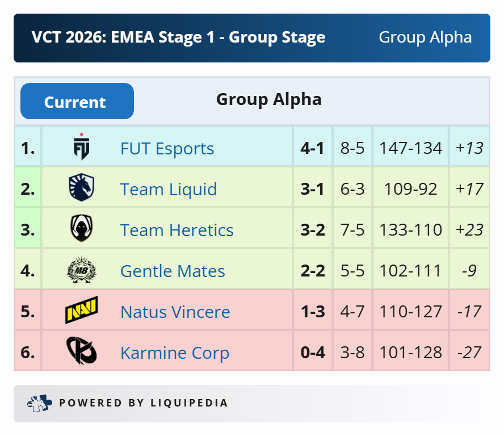Click the VCT 2026 EMEA Stage 1 title
Screen dimensions: 504x436
point(179,37)
